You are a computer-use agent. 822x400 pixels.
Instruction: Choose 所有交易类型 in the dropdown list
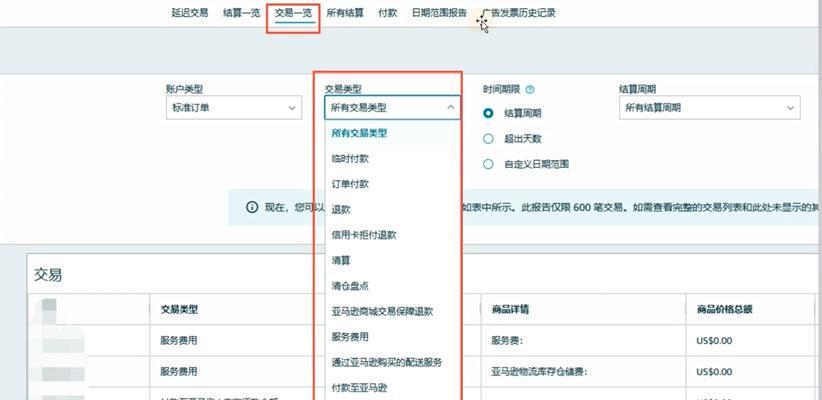pyautogui.click(x=392, y=133)
